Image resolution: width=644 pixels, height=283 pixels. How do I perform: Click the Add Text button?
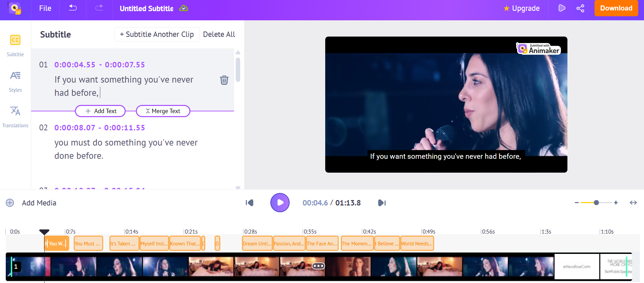pyautogui.click(x=100, y=111)
